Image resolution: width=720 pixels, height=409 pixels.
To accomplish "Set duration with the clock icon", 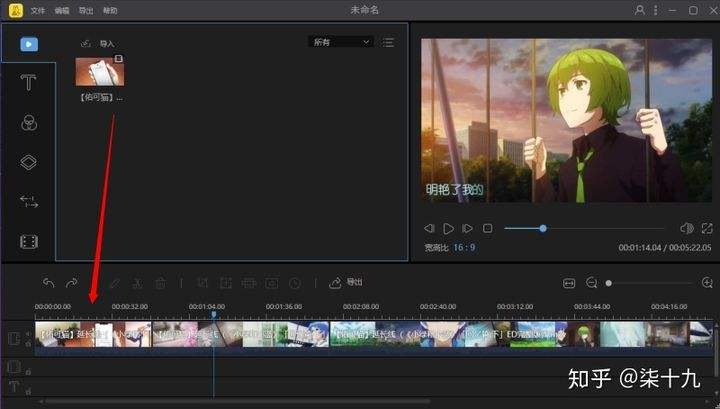I will (x=295, y=283).
